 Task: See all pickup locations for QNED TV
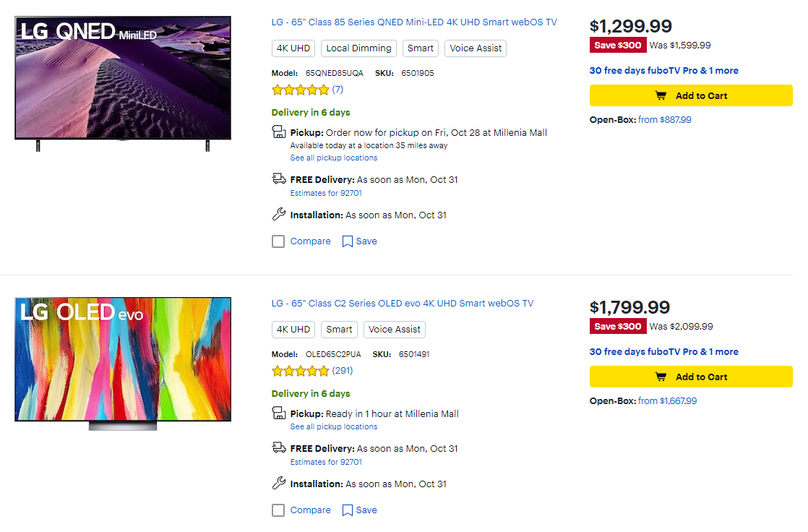[x=334, y=158]
